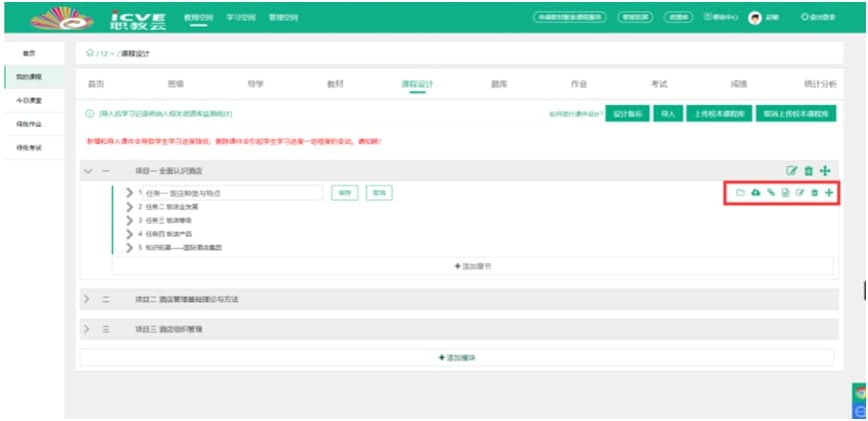Click 退出登录 in the top bar
Viewport: 868px width, 421px height.
(x=818, y=18)
